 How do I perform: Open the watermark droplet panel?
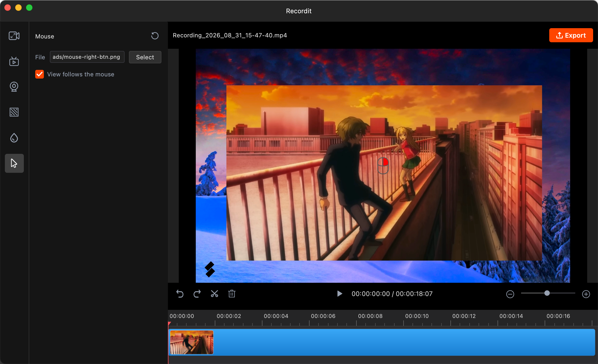pyautogui.click(x=14, y=138)
